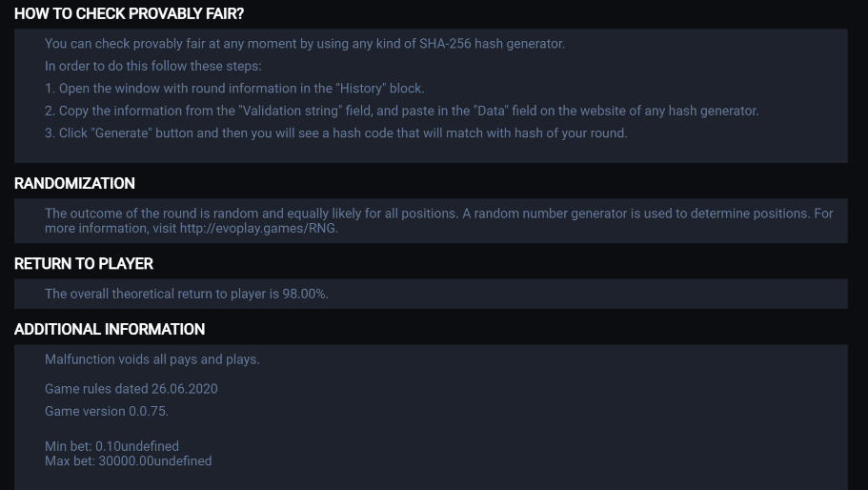The width and height of the screenshot is (868, 490).
Task: Click the "In order to do this" line
Action: (x=152, y=67)
